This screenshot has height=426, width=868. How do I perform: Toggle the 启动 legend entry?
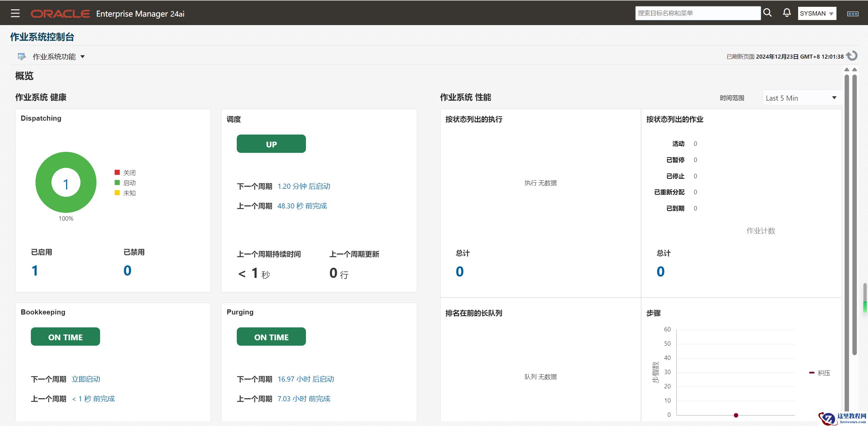pyautogui.click(x=125, y=183)
